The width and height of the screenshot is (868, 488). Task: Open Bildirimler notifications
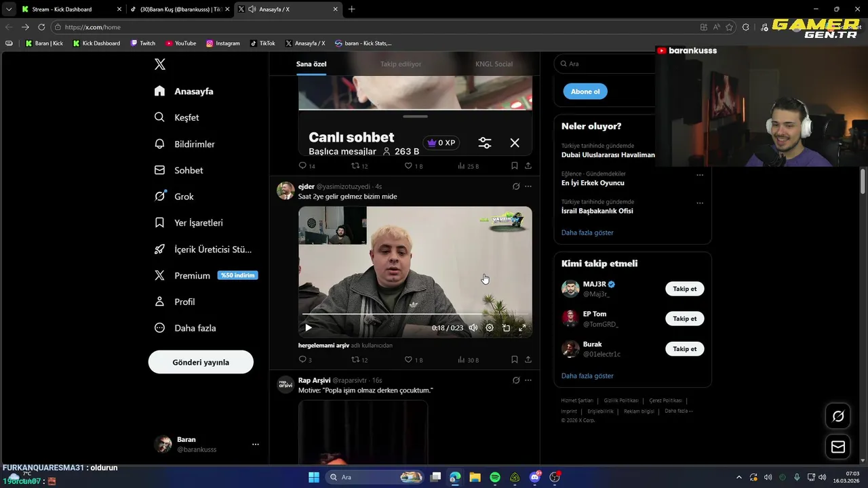point(184,144)
